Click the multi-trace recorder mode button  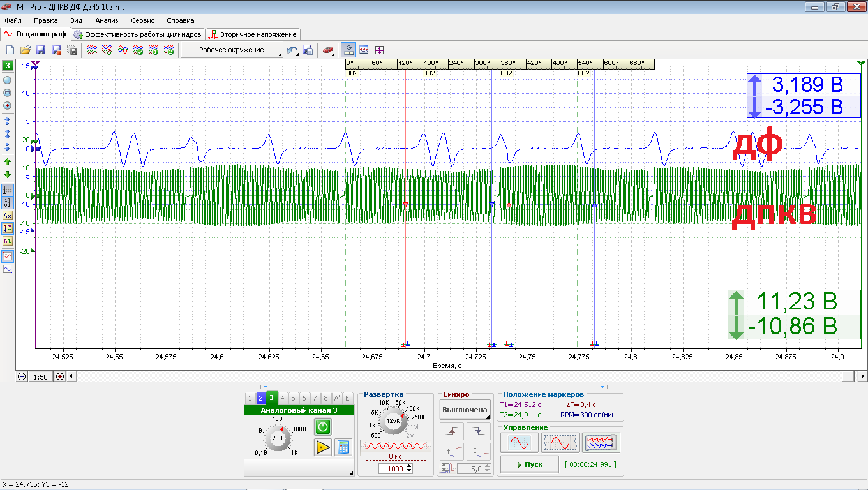pos(601,443)
